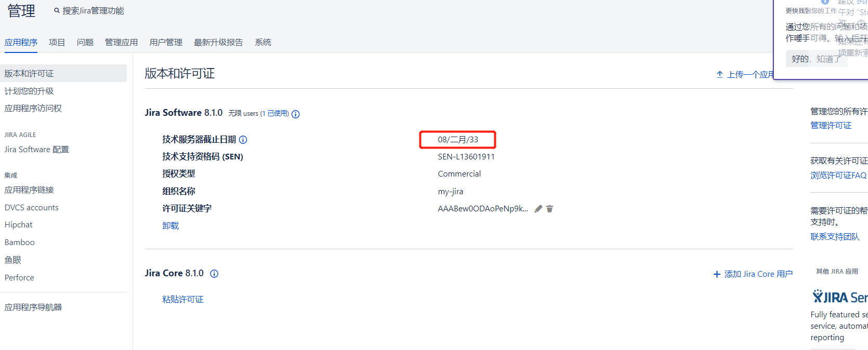868x350 pixels.
Task: Click the 08/二月/33 expiry date value
Action: 458,140
